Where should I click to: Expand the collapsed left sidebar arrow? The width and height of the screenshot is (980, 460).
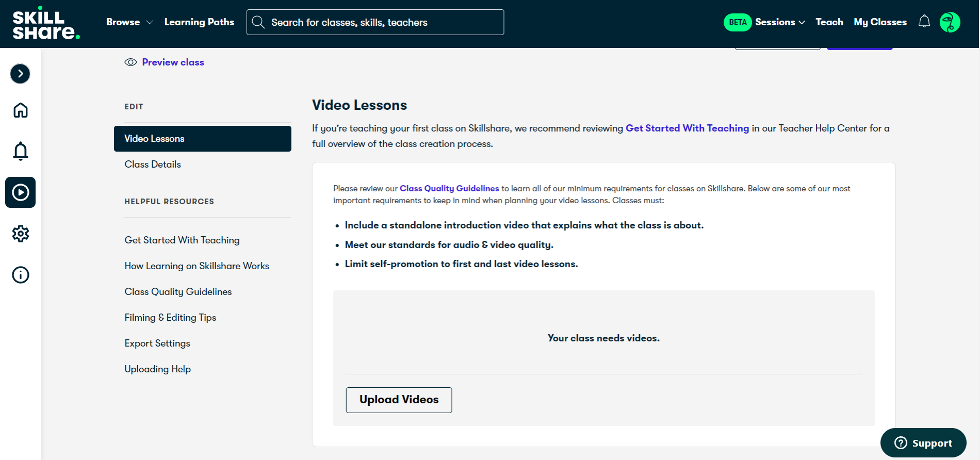point(20,74)
